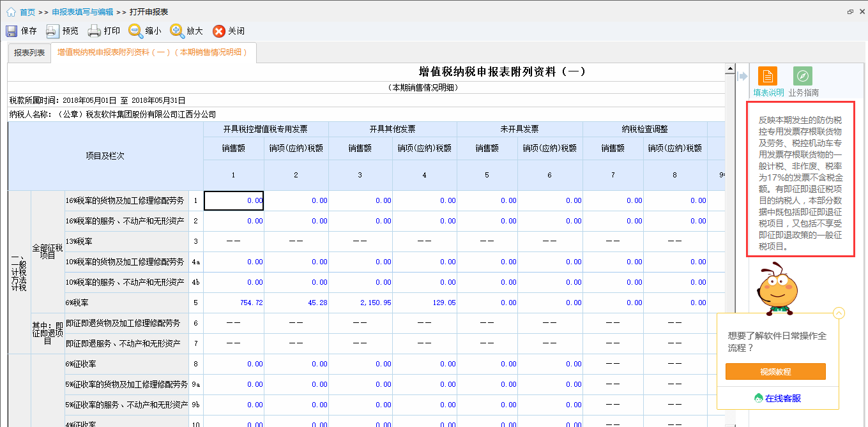This screenshot has height=427, width=868.
Task: Click the home icon in breadcrumb
Action: tap(11, 12)
